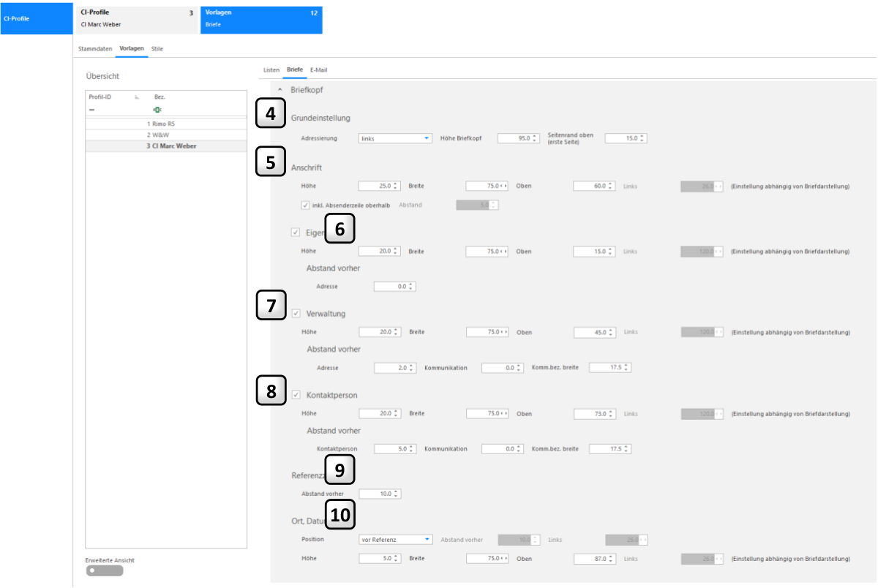
Task: Toggle the Verwaltung checkbox
Action: (x=296, y=314)
